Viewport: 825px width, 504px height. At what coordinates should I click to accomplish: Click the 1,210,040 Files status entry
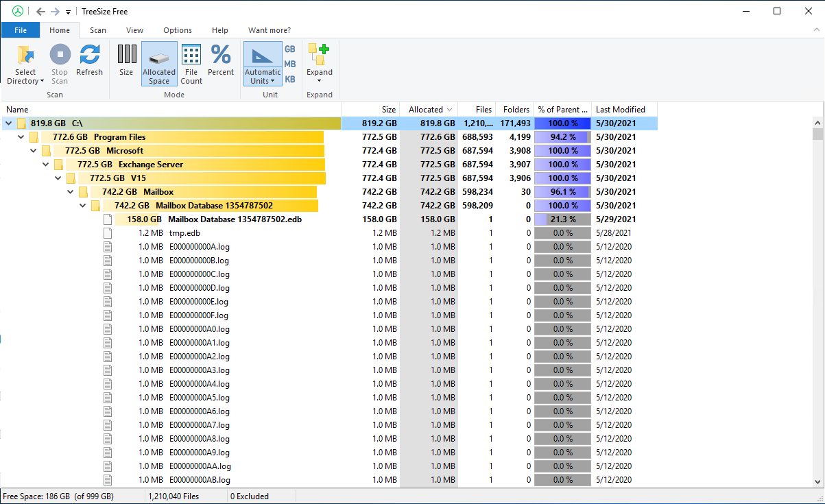click(174, 496)
